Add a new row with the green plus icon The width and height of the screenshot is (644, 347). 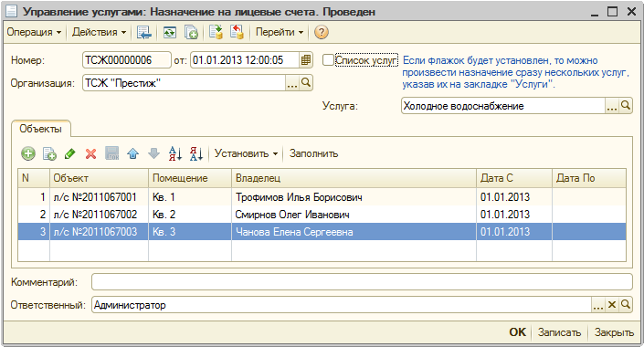28,154
